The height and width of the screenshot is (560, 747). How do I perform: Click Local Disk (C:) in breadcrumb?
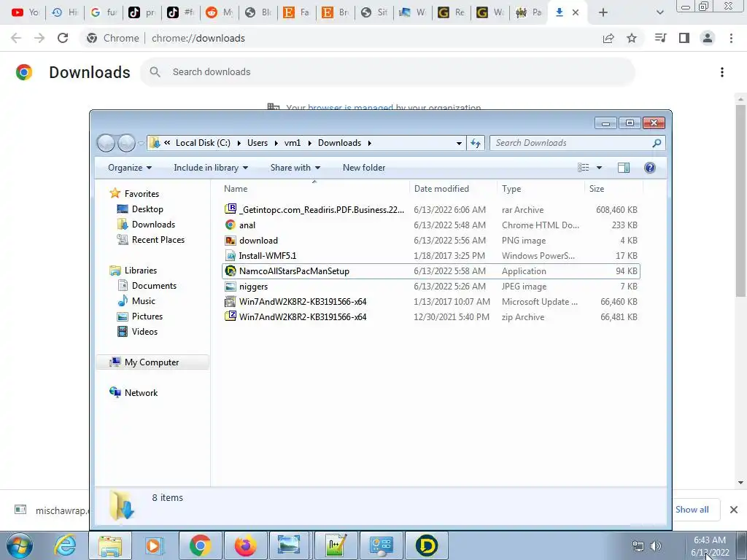point(203,143)
